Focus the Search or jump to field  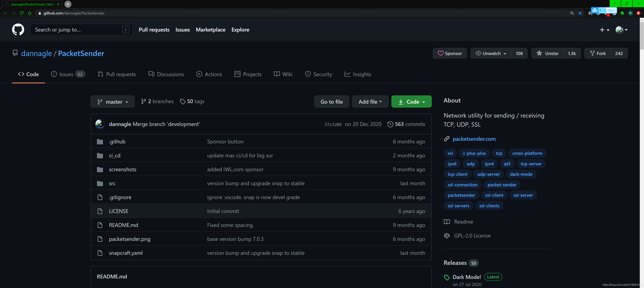pos(77,30)
